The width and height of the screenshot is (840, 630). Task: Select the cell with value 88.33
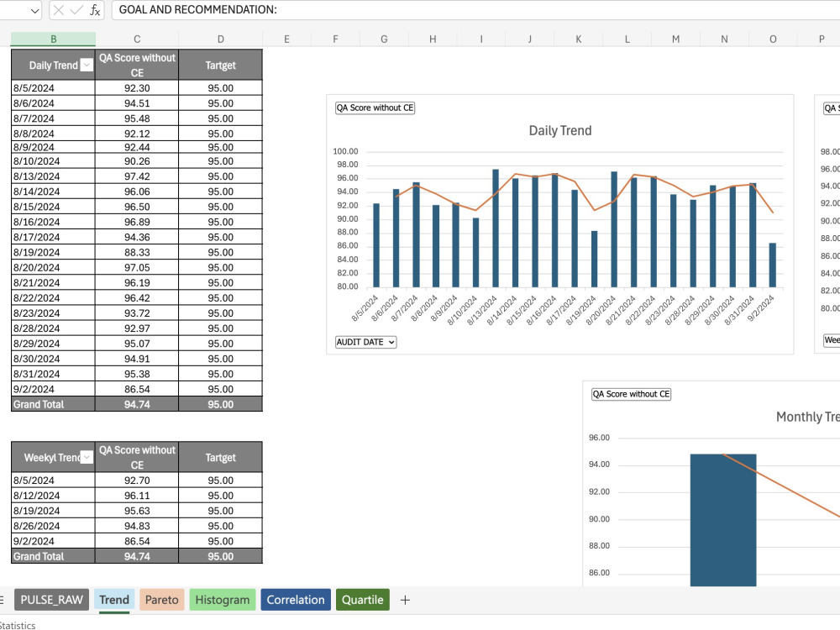coord(137,252)
